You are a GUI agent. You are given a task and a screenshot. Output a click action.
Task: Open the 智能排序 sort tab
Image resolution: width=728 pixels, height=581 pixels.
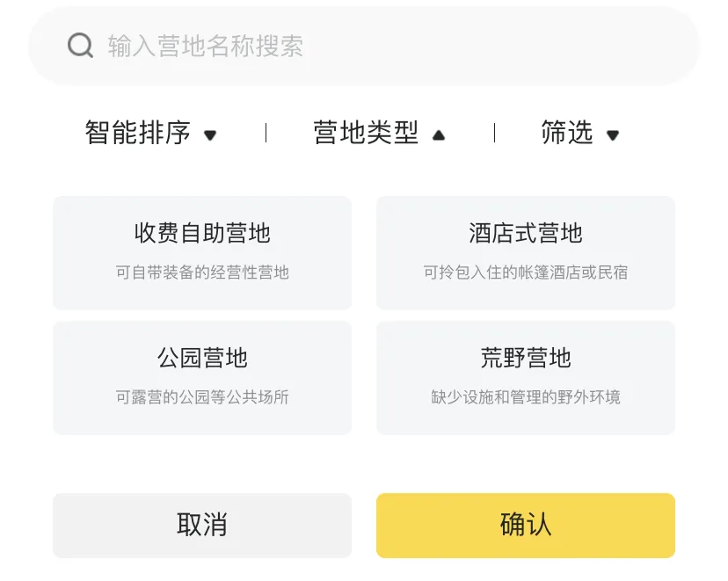tap(138, 133)
